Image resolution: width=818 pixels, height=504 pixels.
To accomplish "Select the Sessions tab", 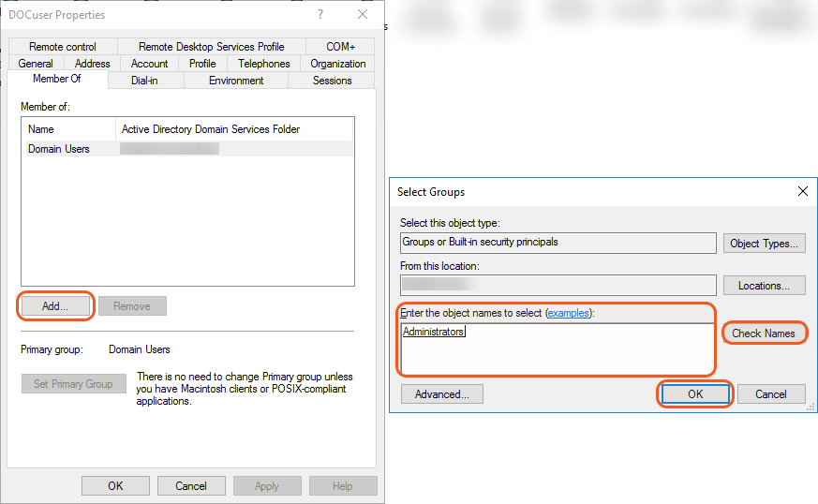I will 332,81.
